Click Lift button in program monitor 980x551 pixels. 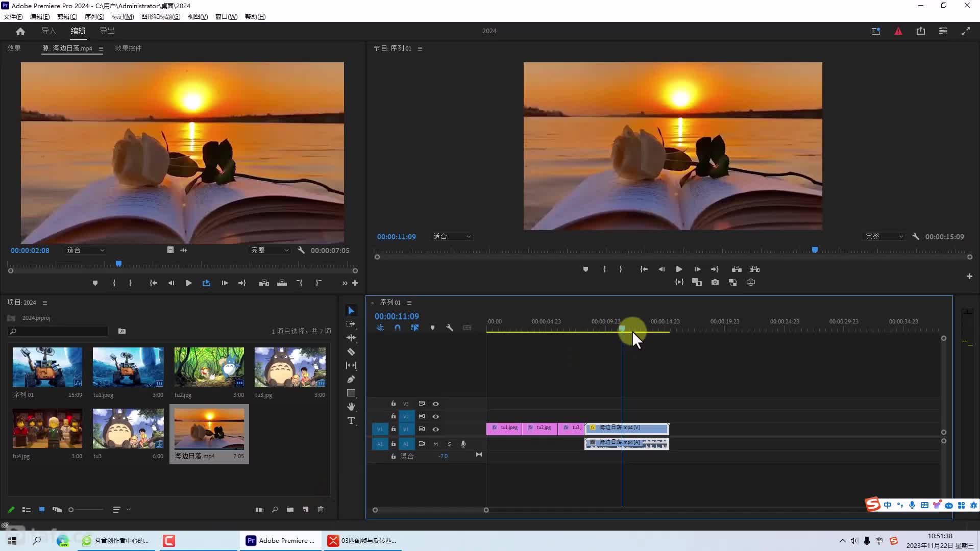[737, 269]
